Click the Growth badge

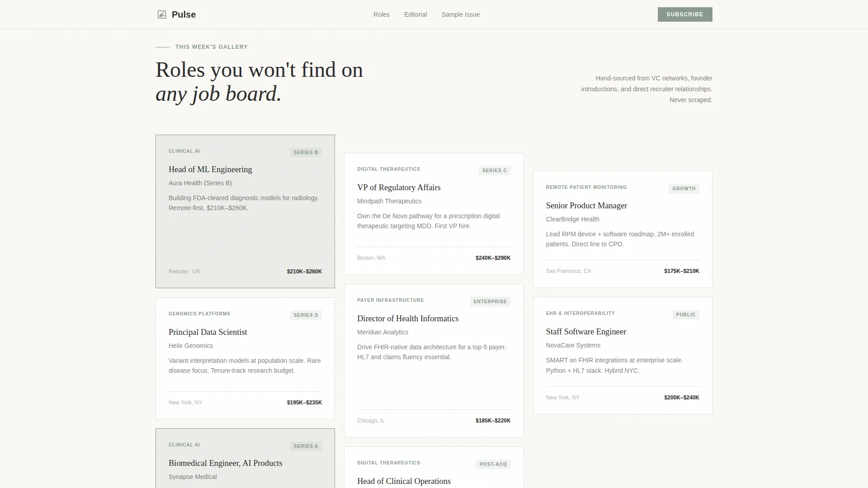(684, 188)
